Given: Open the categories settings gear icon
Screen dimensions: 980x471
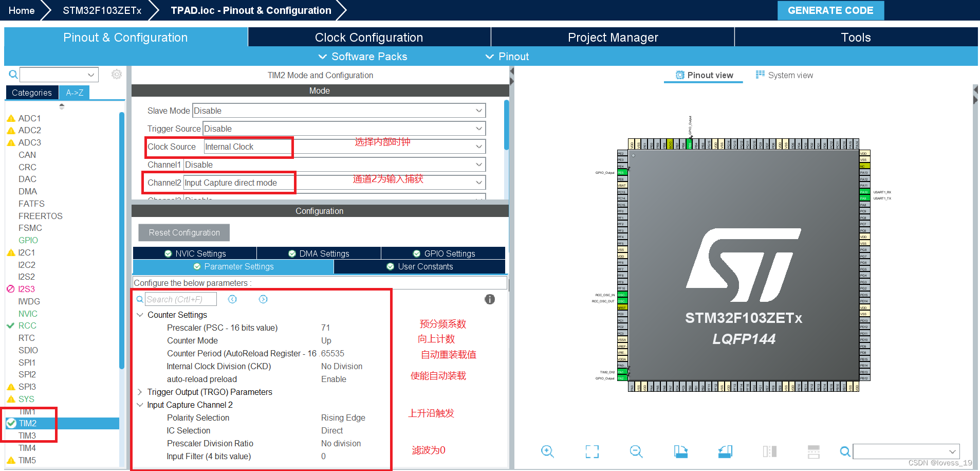Looking at the screenshot, I should [x=117, y=75].
